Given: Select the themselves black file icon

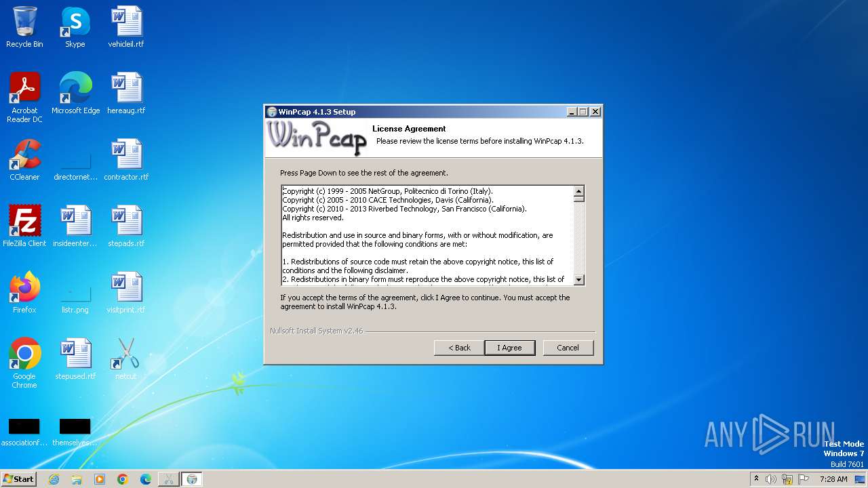Looking at the screenshot, I should pos(75,432).
